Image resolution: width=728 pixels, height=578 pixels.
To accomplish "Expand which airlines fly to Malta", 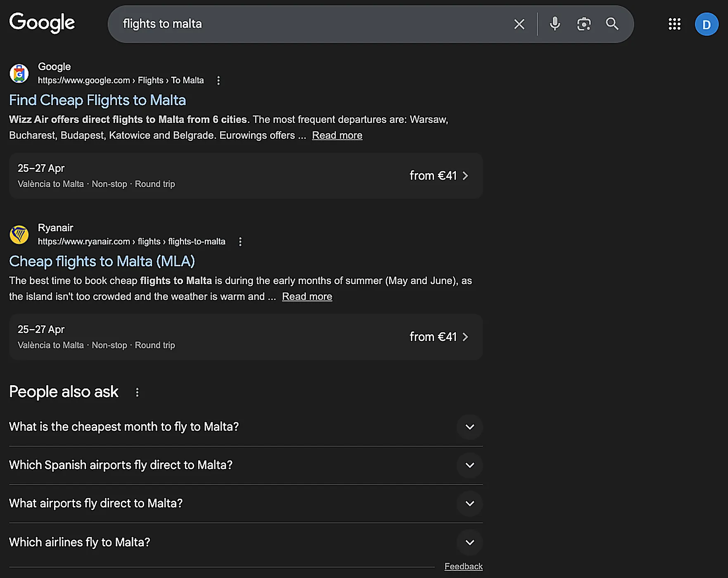I will 470,542.
